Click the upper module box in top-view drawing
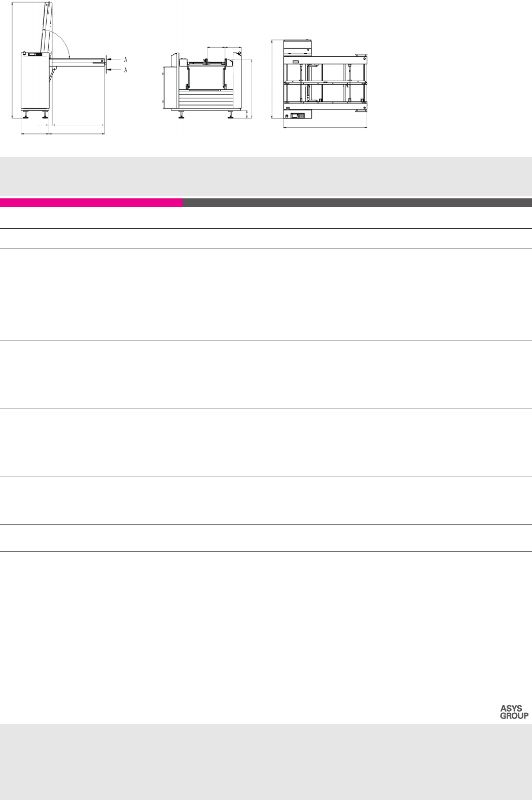The image size is (532, 800). pyautogui.click(x=297, y=46)
